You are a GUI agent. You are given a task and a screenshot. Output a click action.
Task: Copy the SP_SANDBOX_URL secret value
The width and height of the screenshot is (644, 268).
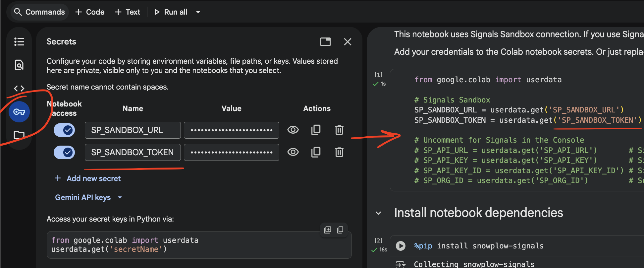click(316, 130)
